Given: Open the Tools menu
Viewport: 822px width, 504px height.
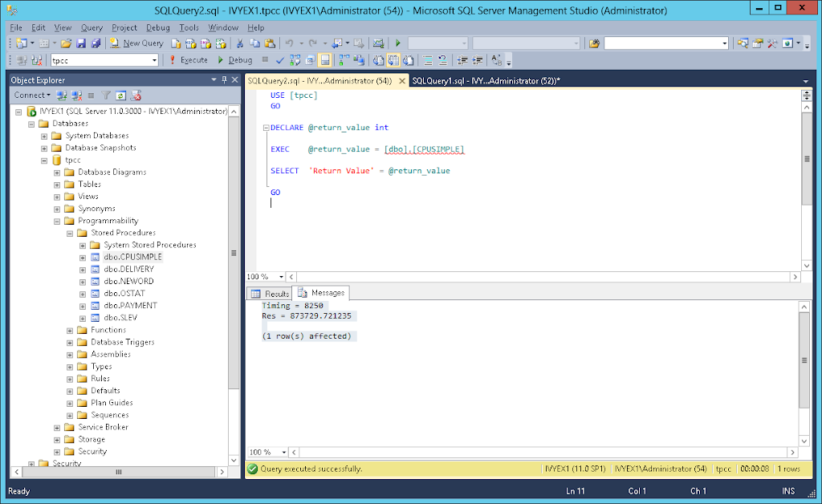Looking at the screenshot, I should point(189,28).
